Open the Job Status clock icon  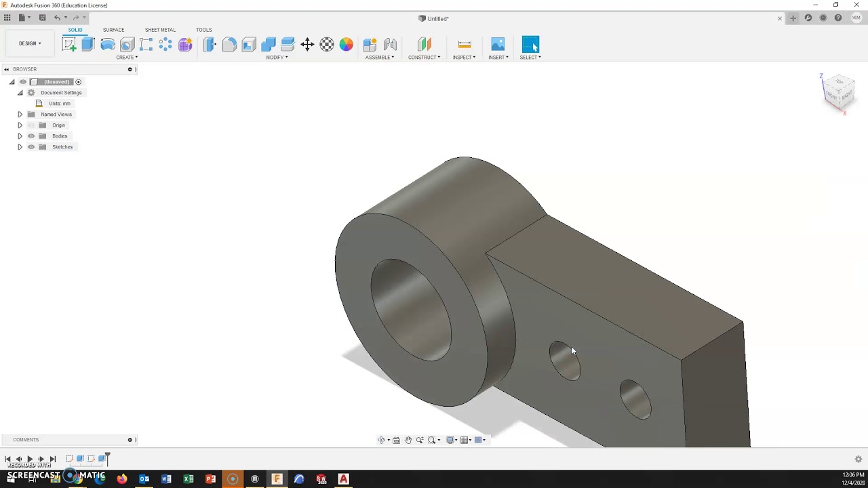click(x=823, y=18)
